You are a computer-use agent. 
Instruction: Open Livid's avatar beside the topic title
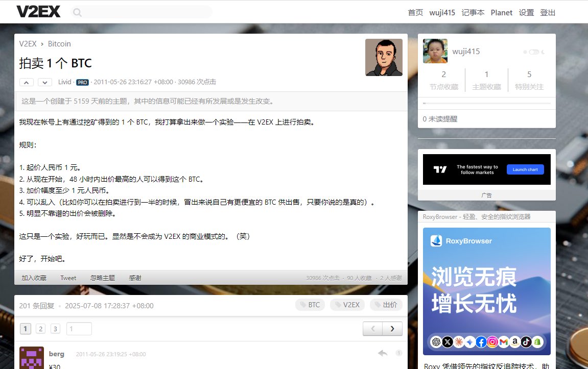(384, 57)
